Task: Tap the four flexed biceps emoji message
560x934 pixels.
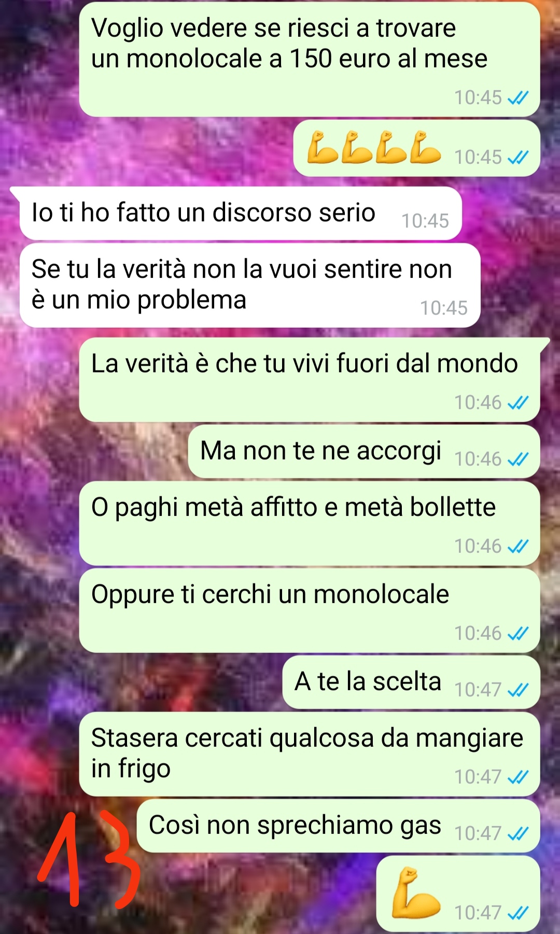Action: (x=417, y=148)
